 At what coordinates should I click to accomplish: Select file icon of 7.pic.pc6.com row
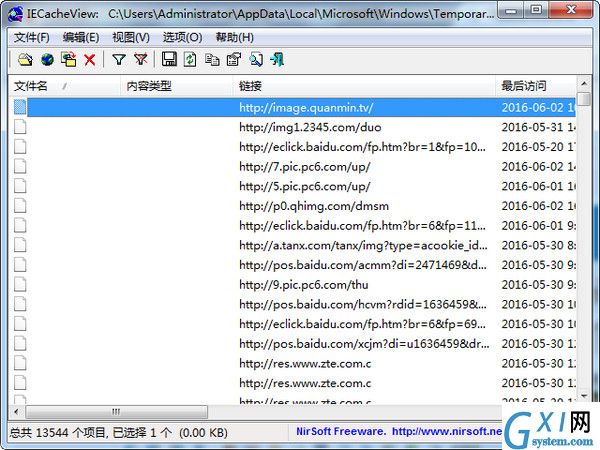pos(20,166)
